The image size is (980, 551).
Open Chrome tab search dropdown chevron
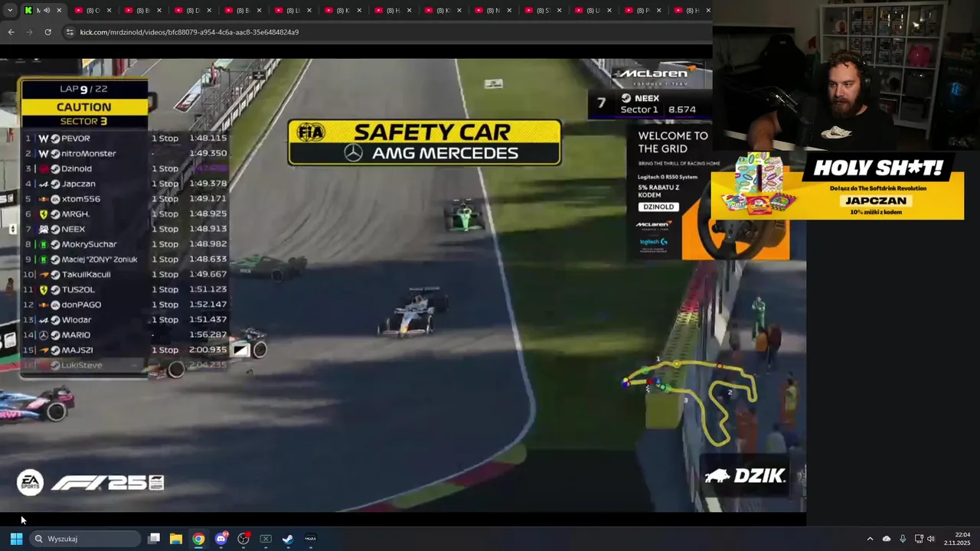11,10
